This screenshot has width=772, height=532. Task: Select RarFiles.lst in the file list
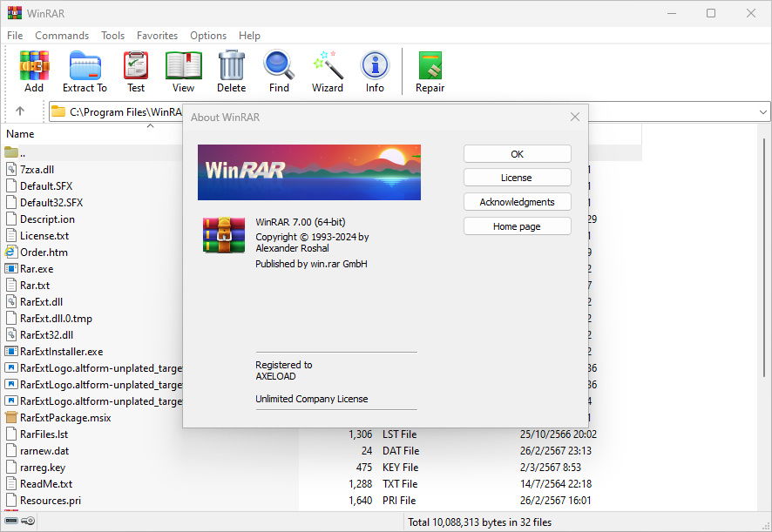[x=44, y=434]
